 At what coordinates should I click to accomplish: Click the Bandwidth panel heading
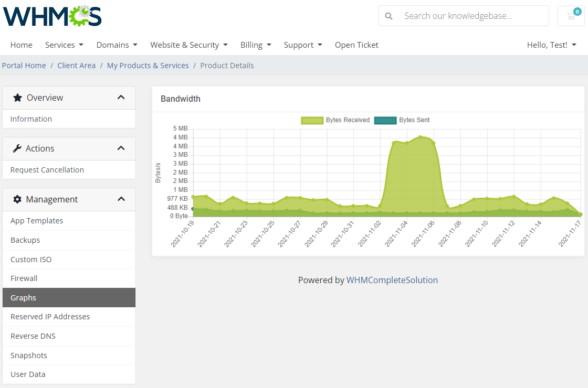[x=181, y=99]
